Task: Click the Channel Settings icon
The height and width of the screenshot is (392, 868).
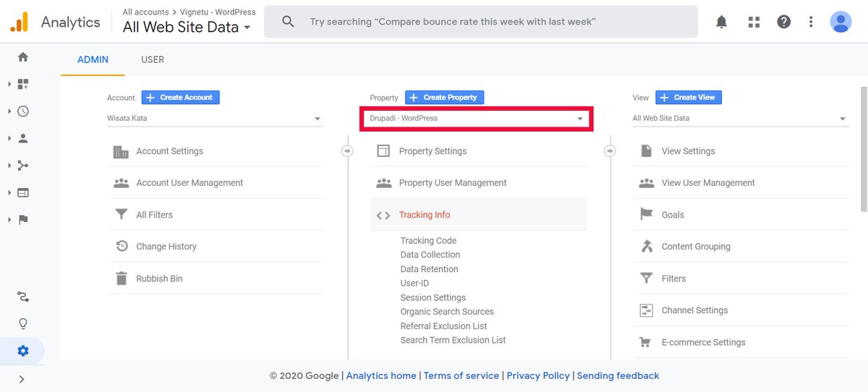Action: [x=647, y=310]
